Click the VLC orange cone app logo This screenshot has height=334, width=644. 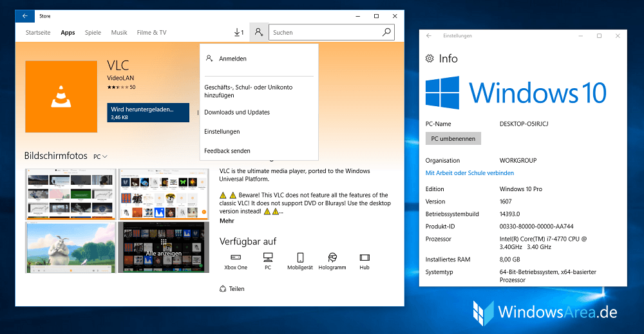(x=62, y=95)
